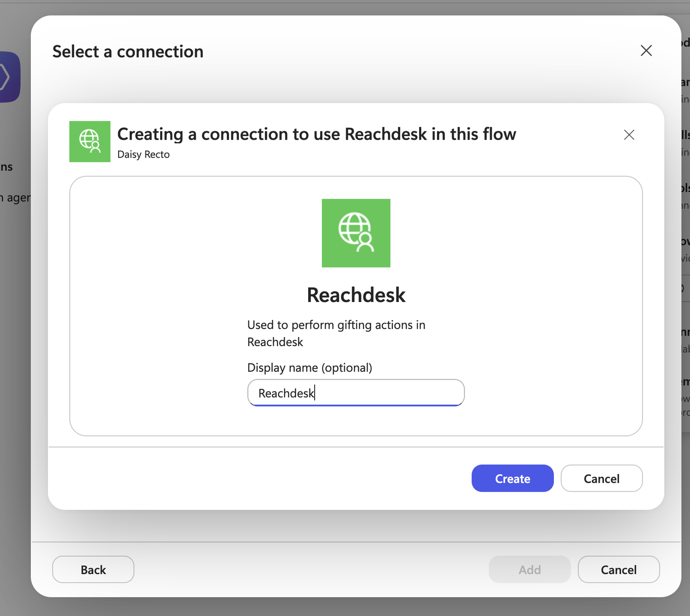The height and width of the screenshot is (616, 690).
Task: Click the Back button
Action: [x=93, y=570]
